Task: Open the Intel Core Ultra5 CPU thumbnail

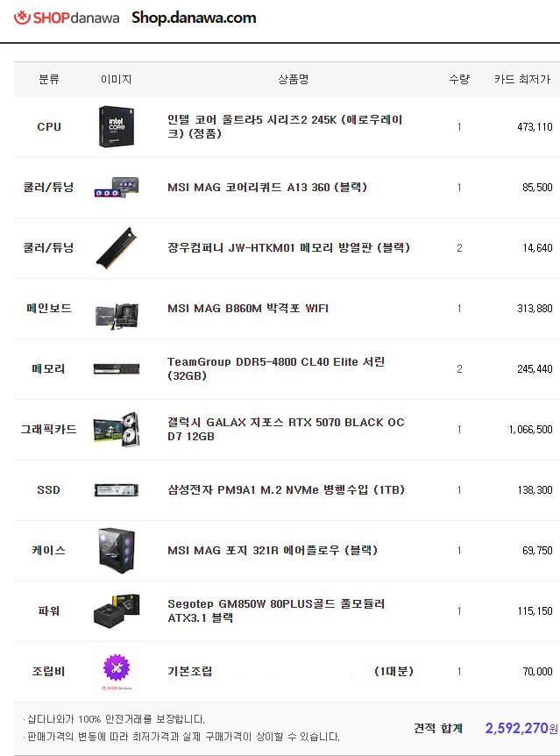Action: point(117,127)
